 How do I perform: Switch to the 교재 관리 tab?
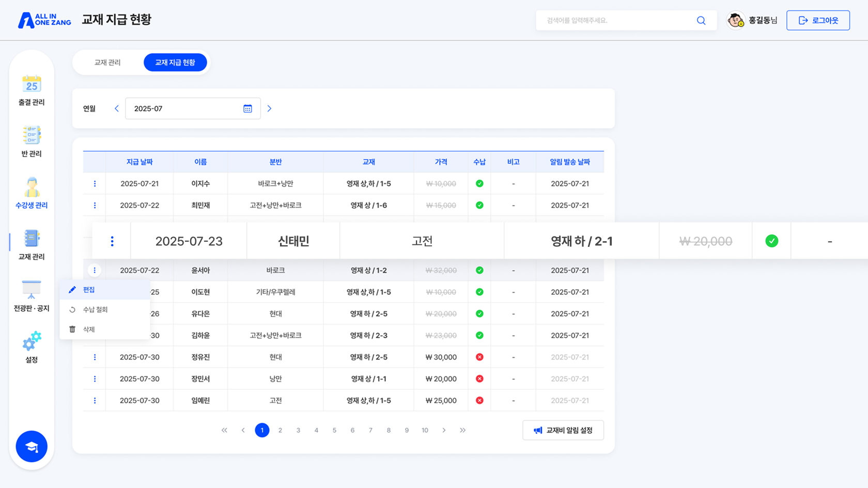[x=108, y=62]
